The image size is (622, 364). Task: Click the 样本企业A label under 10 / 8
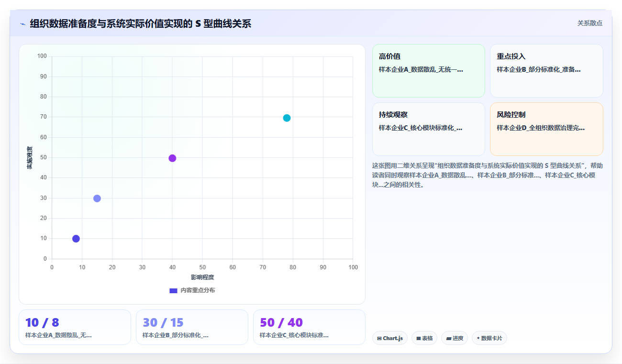(58, 335)
